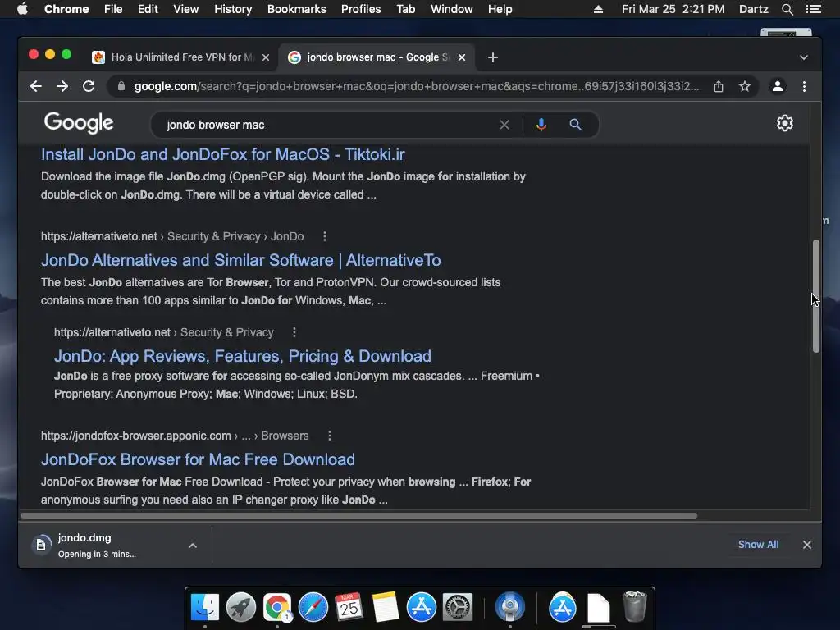
Task: Open Safari from the Dock
Action: (313, 607)
